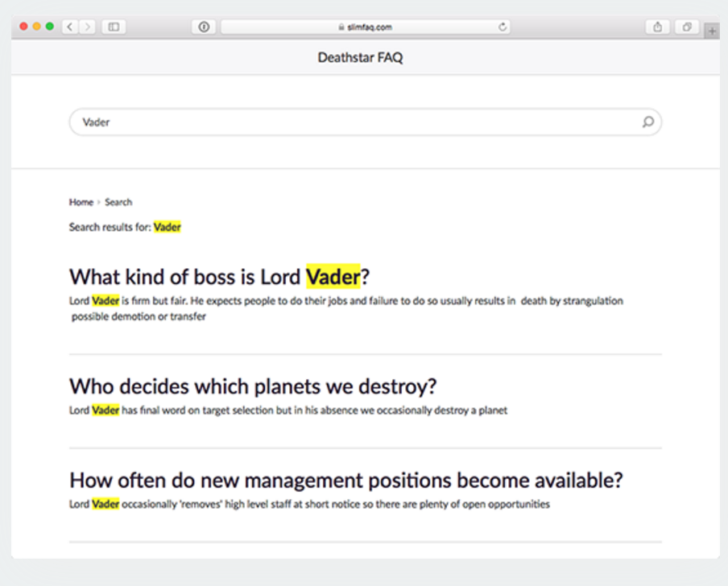Go to the Home breadcrumb link
This screenshot has height=586, width=728.
[81, 202]
